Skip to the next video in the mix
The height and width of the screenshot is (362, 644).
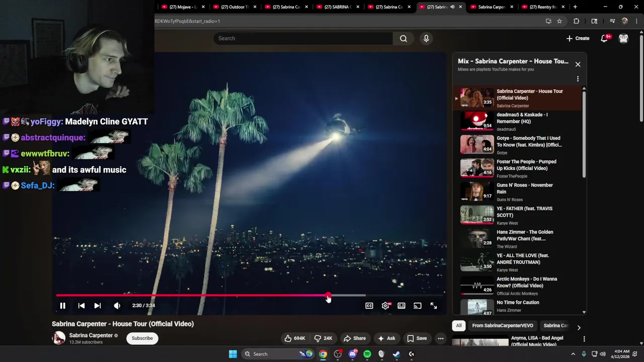coord(98,306)
